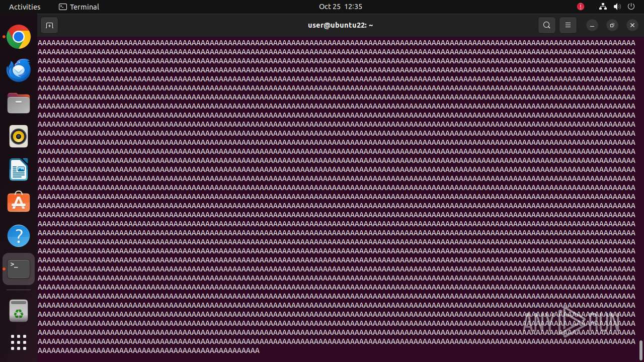Click the red notification indicator icon
Image resolution: width=644 pixels, height=362 pixels.
pos(581,7)
